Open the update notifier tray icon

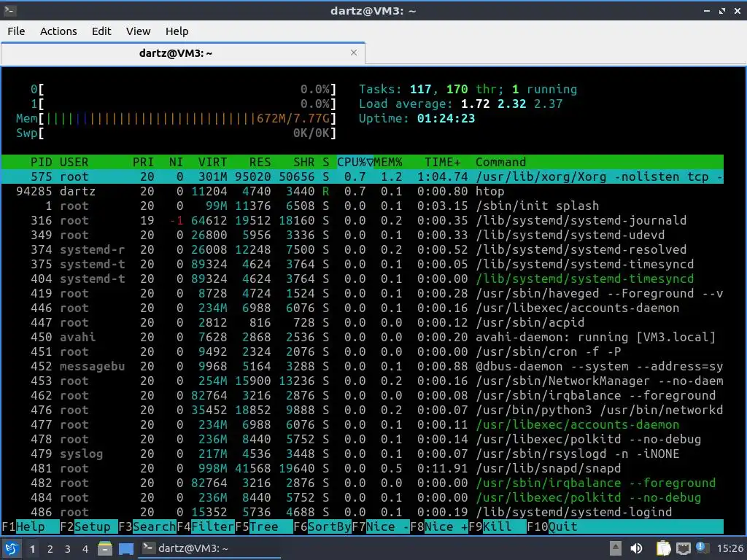click(x=701, y=548)
